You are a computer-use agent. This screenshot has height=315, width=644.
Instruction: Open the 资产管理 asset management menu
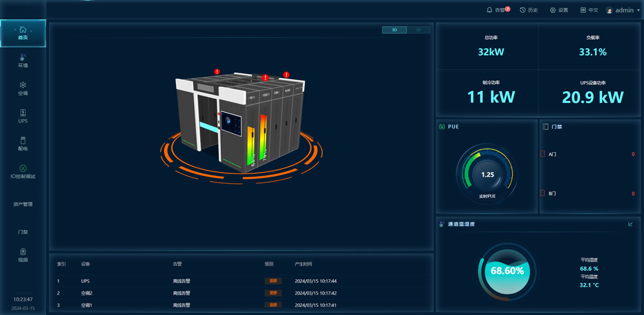(x=23, y=204)
